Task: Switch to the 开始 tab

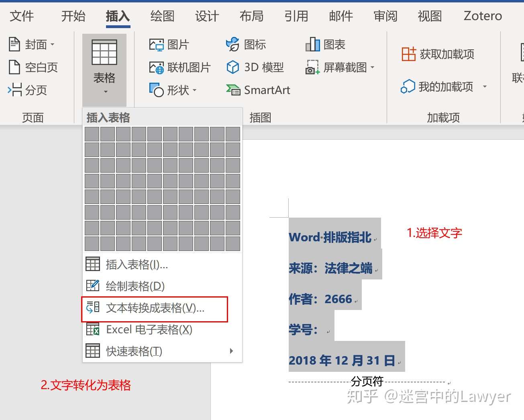Action: coord(73,16)
